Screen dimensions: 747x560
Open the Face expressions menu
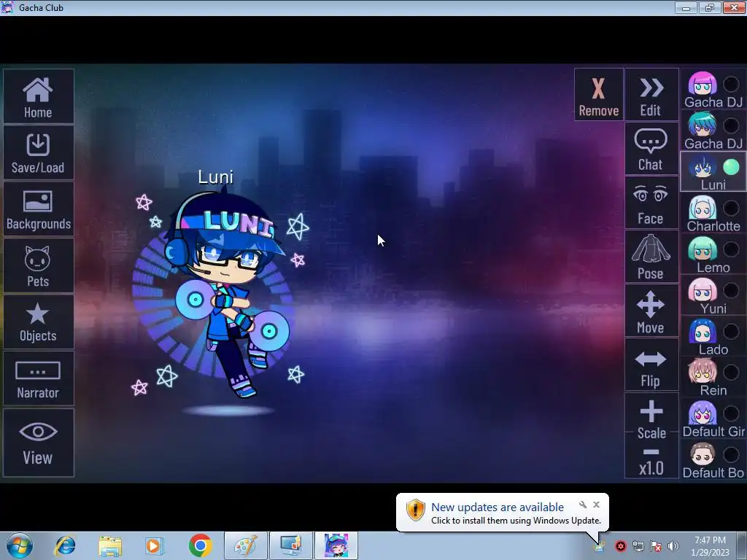(x=651, y=203)
